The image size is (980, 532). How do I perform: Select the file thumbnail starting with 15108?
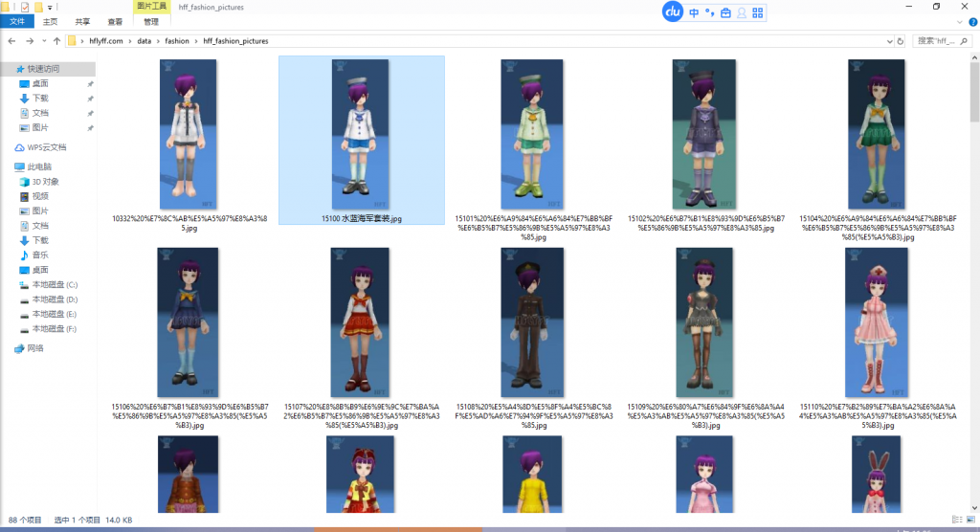[532, 322]
